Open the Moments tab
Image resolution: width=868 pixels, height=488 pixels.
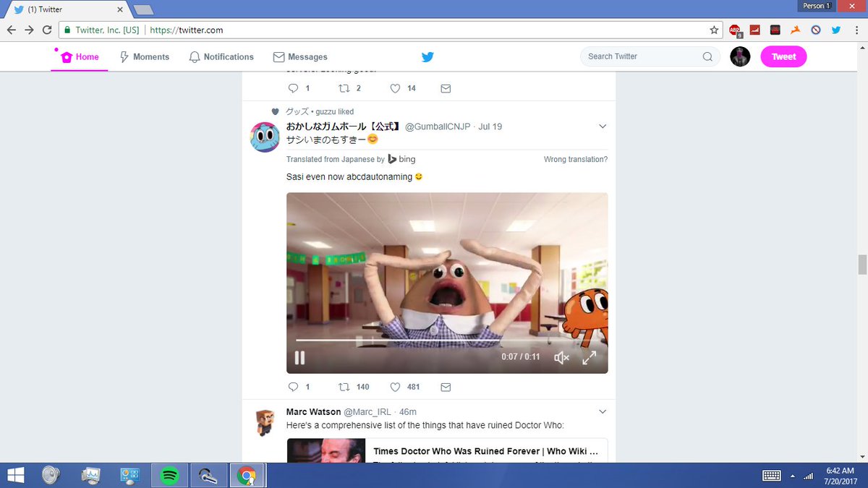(144, 57)
